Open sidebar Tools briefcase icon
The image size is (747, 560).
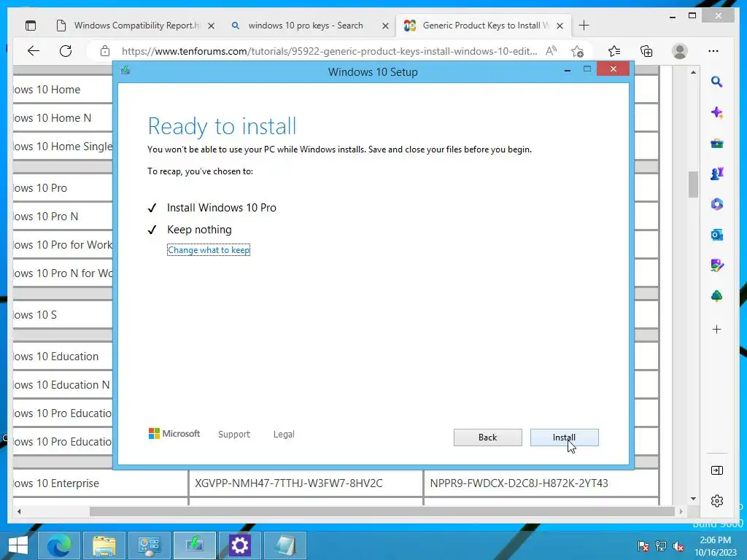click(x=717, y=144)
